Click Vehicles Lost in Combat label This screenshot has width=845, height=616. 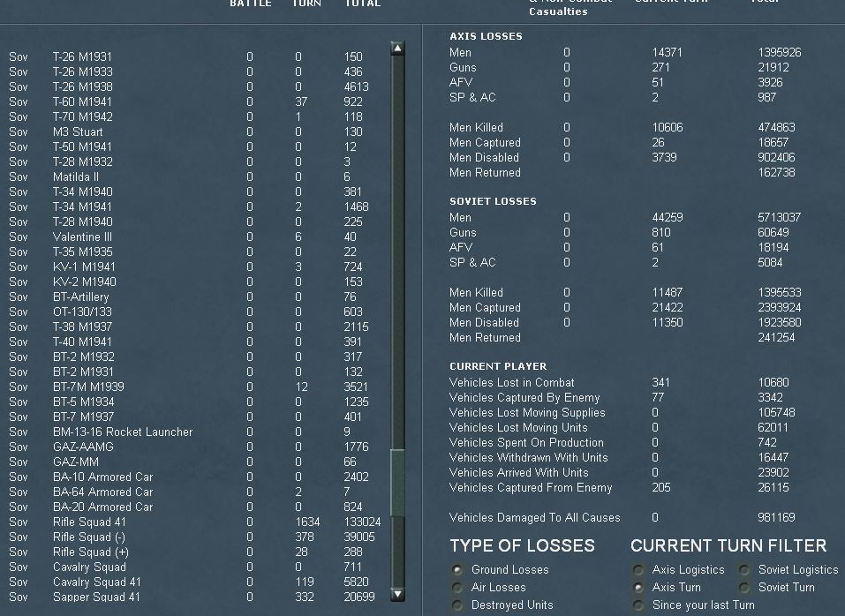(511, 383)
